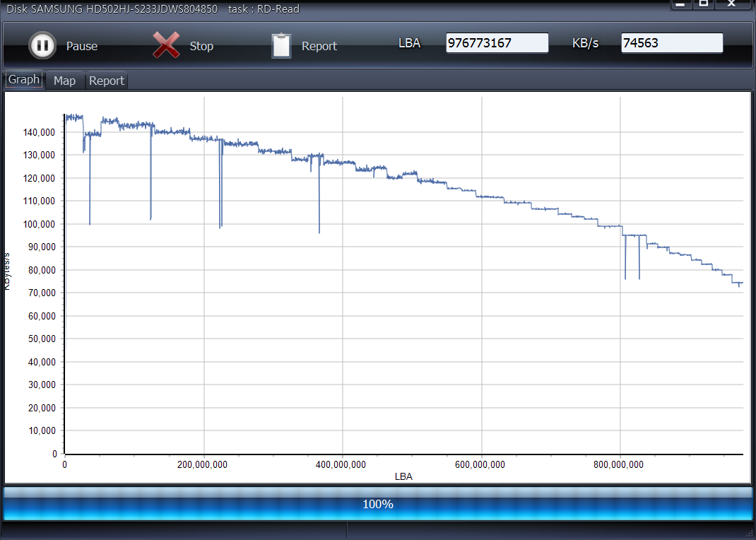Focus the LBA value field

pyautogui.click(x=497, y=43)
